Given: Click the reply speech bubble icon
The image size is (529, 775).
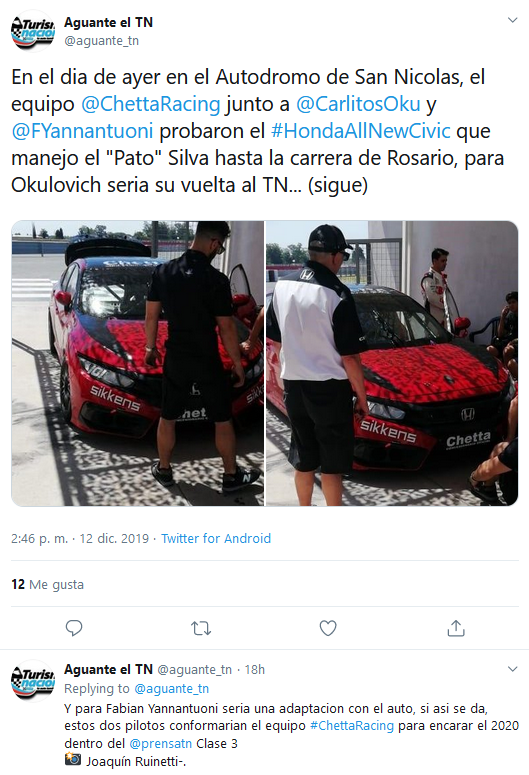Looking at the screenshot, I should point(74,628).
